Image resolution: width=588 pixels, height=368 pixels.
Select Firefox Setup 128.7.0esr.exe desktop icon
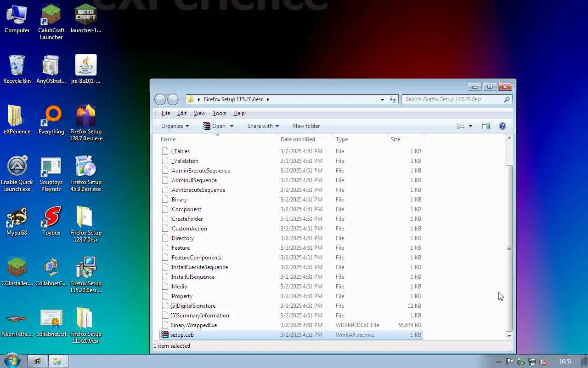point(86,123)
